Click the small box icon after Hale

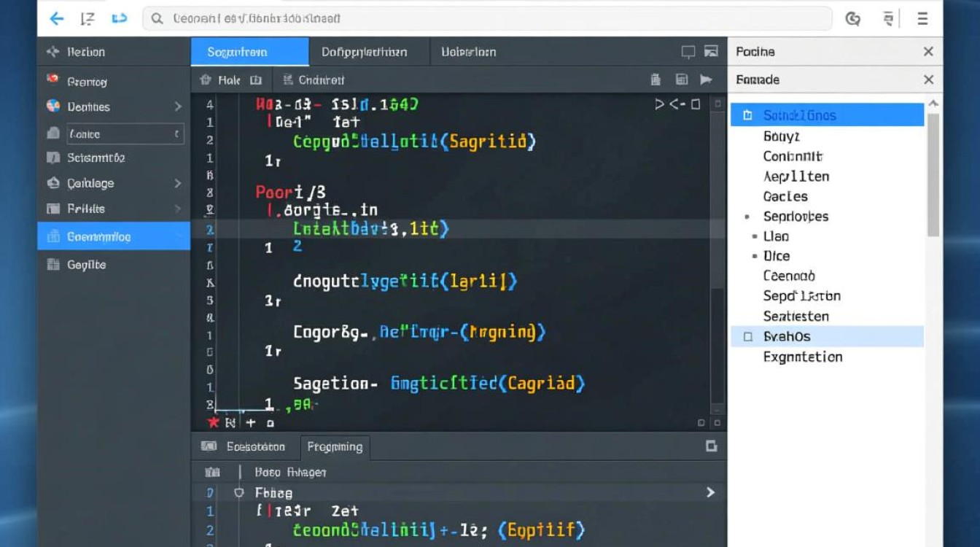point(256,80)
